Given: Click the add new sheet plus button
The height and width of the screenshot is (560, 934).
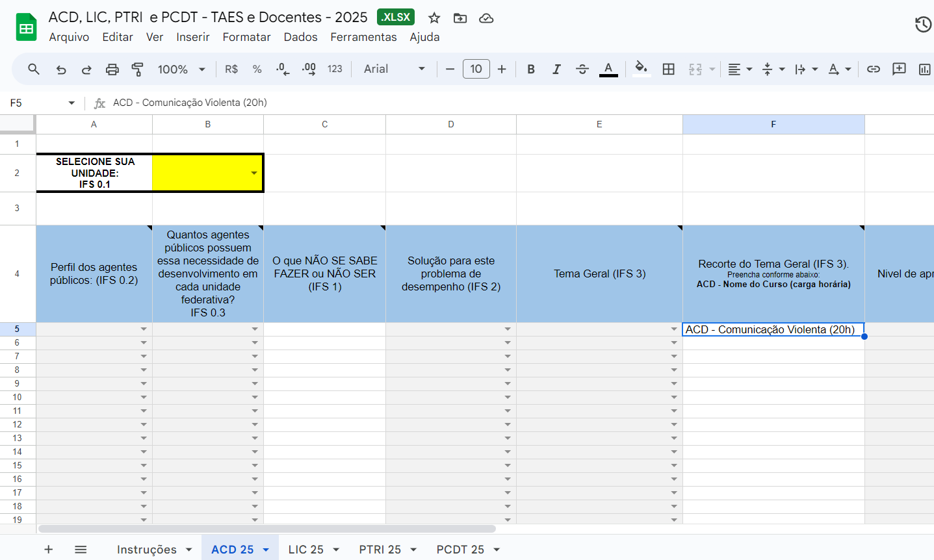Looking at the screenshot, I should point(49,549).
